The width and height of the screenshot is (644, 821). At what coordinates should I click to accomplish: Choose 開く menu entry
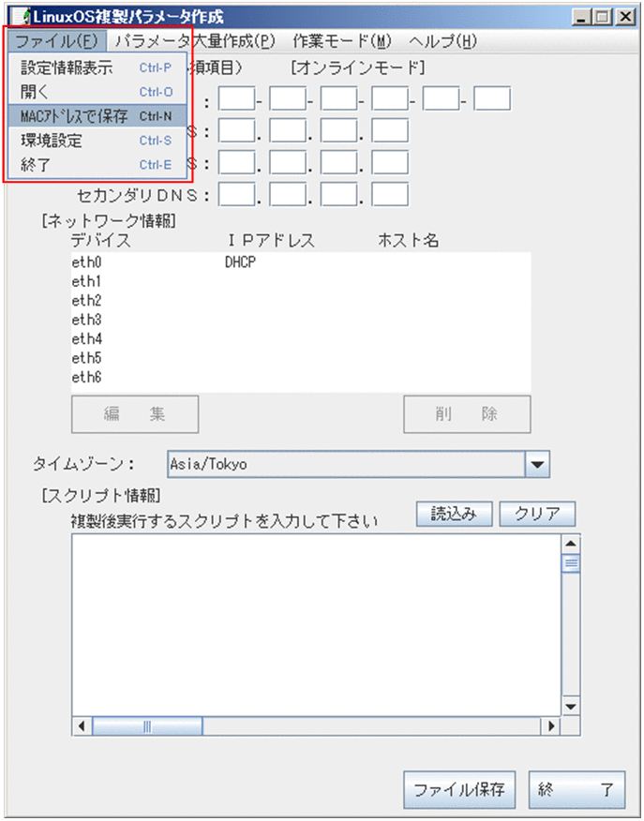coord(97,92)
